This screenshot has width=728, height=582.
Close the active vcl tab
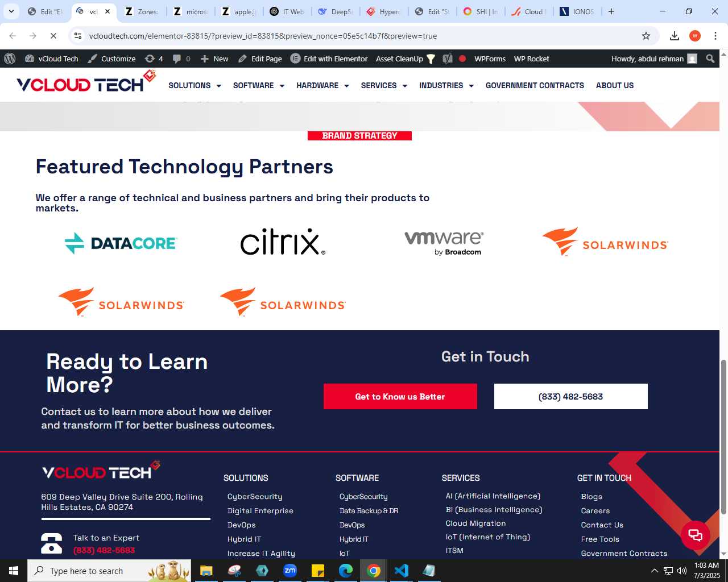click(107, 11)
